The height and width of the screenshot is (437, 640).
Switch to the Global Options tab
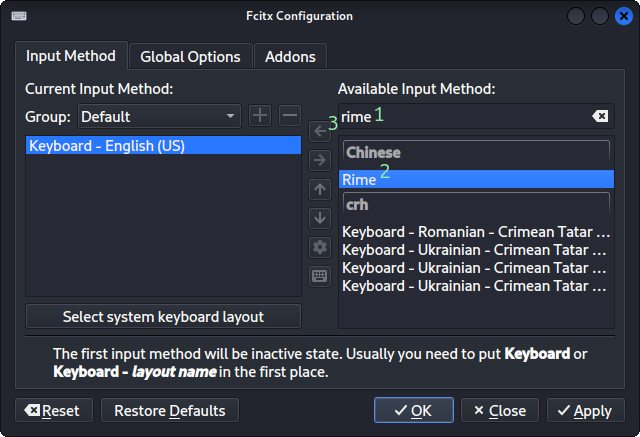(190, 57)
